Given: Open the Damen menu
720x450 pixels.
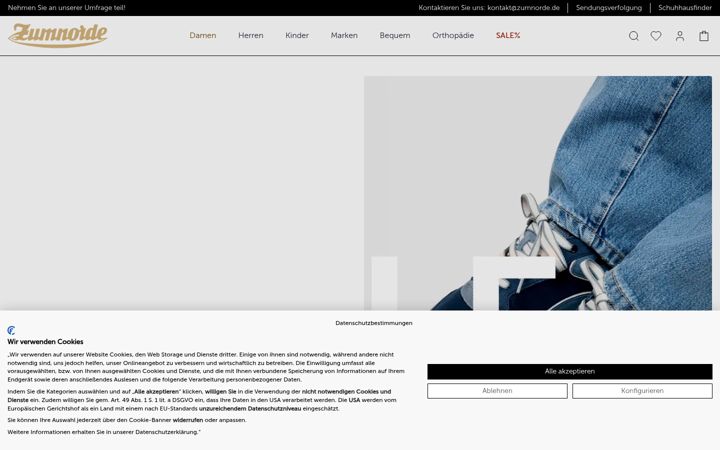Looking at the screenshot, I should tap(202, 35).
